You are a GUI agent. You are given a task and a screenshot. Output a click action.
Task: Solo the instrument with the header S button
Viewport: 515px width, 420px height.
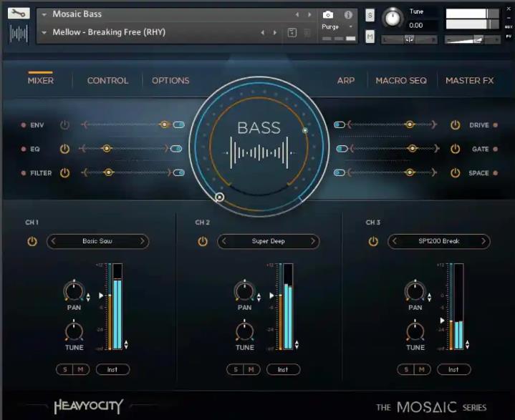point(370,15)
